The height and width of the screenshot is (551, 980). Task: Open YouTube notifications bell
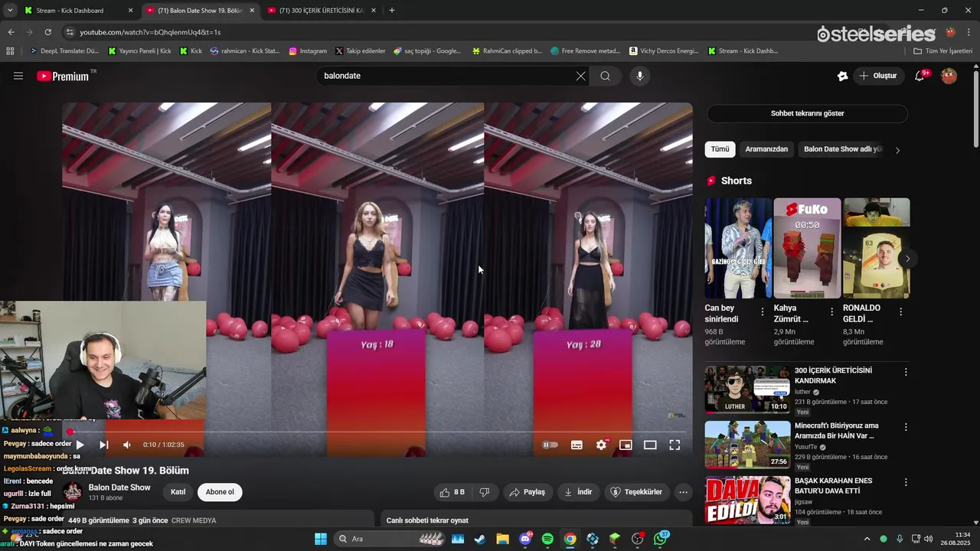921,76
